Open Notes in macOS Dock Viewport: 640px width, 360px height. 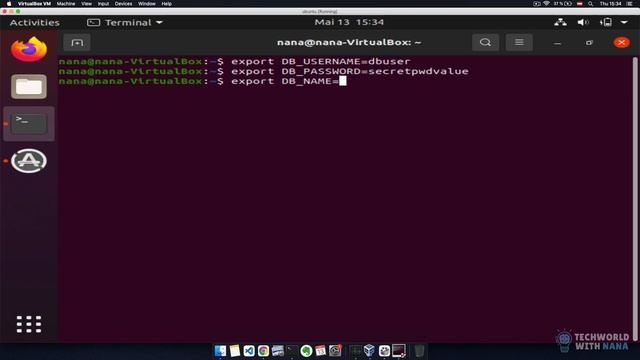point(235,351)
